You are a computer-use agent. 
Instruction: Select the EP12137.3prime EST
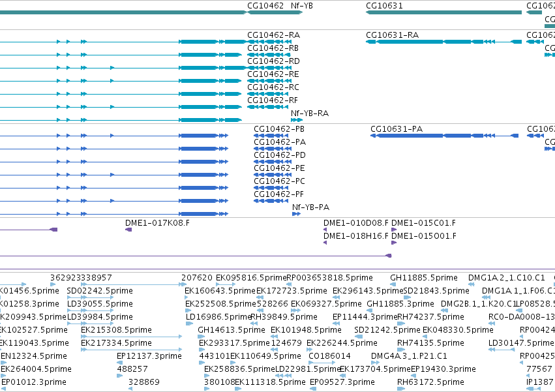tap(149, 357)
